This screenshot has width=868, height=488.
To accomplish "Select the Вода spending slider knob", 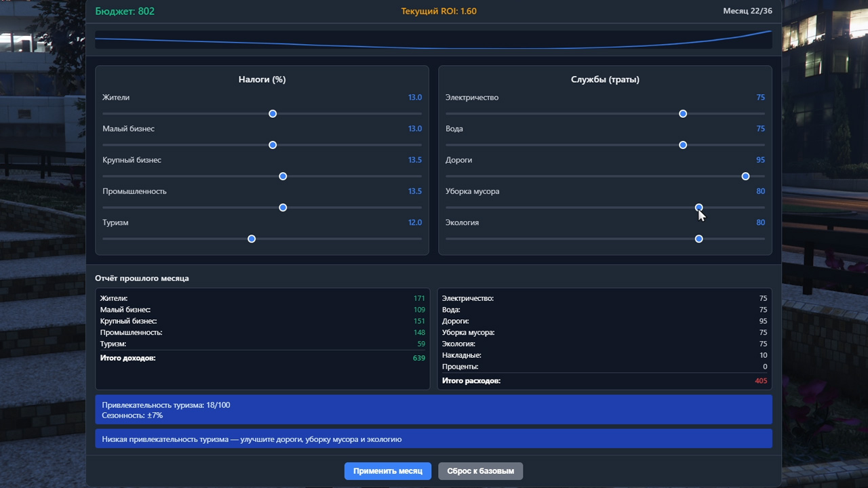I will point(683,145).
